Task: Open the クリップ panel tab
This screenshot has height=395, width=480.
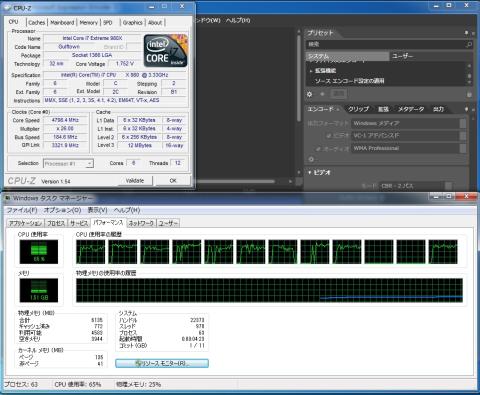Action: (x=358, y=109)
